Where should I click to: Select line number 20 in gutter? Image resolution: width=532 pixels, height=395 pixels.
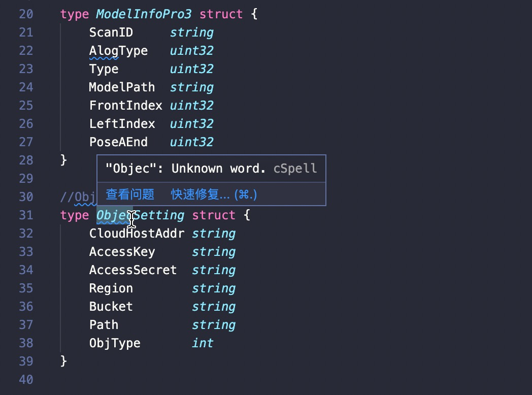(26, 14)
